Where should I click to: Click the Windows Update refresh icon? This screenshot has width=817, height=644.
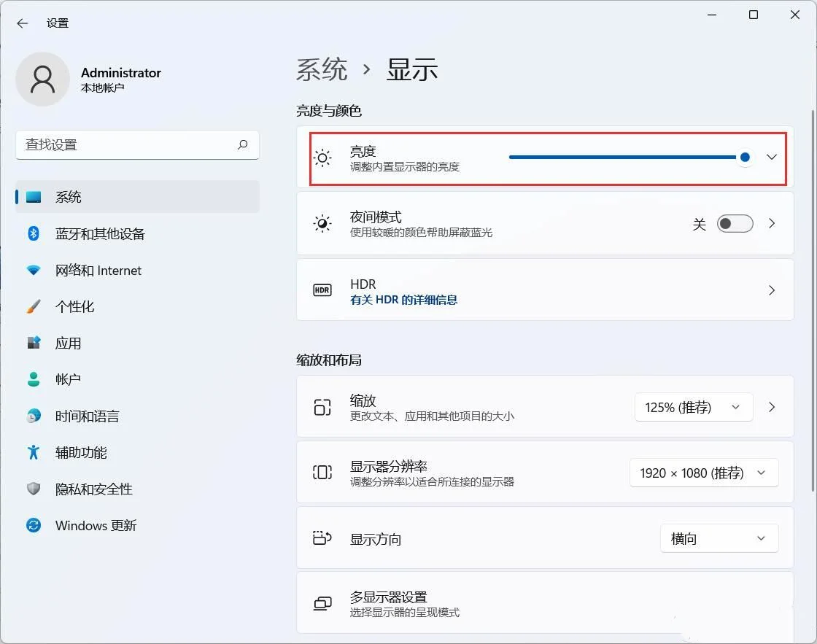click(34, 525)
